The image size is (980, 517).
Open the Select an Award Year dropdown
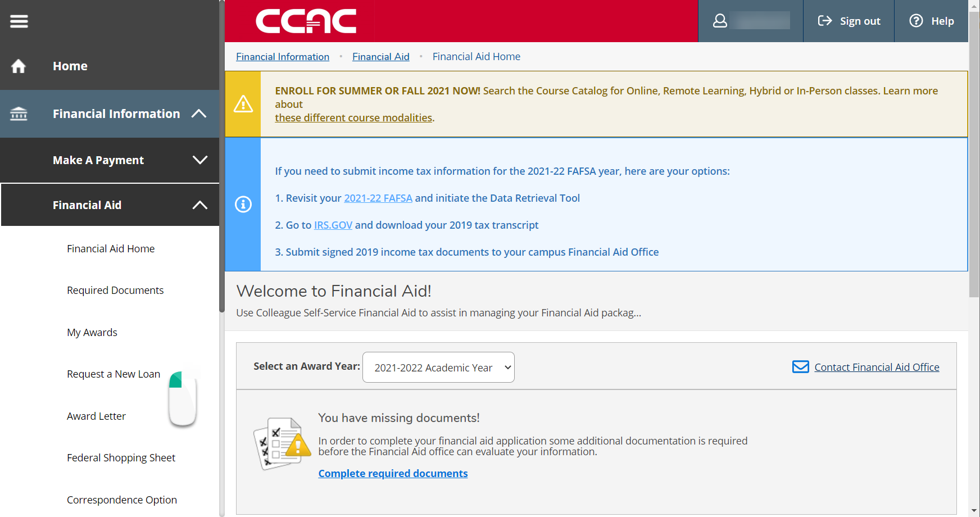point(438,367)
